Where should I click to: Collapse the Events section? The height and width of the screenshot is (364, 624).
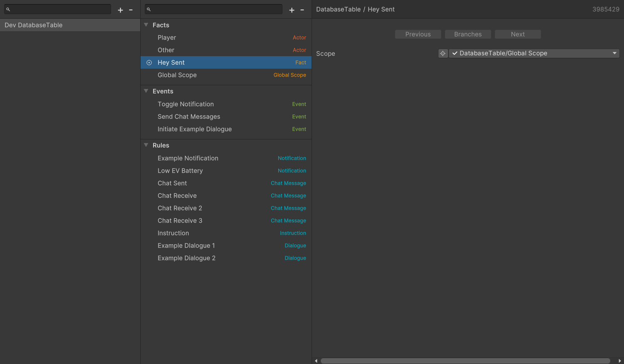(x=146, y=91)
